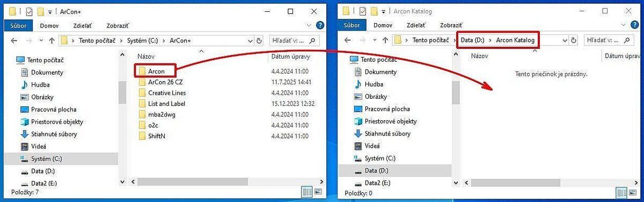Click search field in ArCon+ window
644x202 pixels.
295,40
